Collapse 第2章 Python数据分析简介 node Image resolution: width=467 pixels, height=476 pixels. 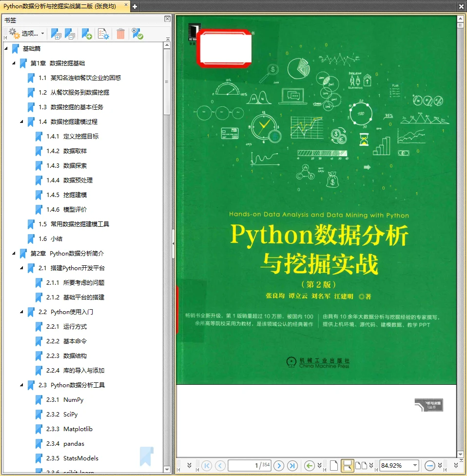coord(14,254)
